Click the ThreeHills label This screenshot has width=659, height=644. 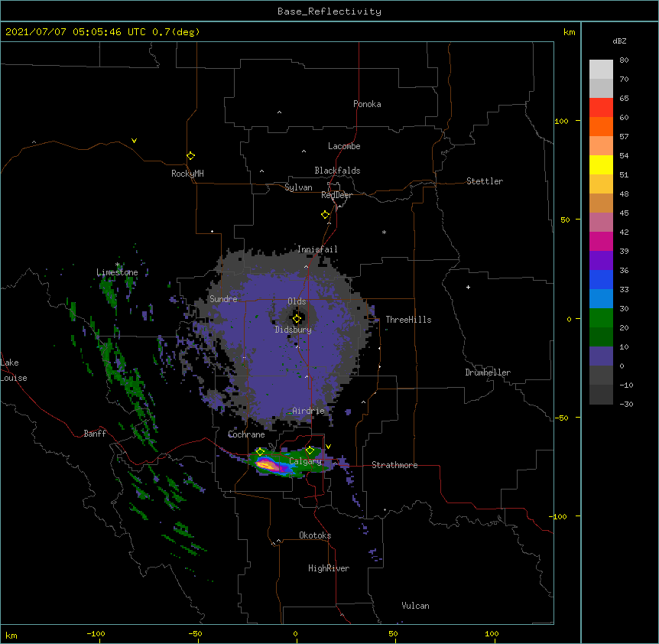click(x=408, y=320)
